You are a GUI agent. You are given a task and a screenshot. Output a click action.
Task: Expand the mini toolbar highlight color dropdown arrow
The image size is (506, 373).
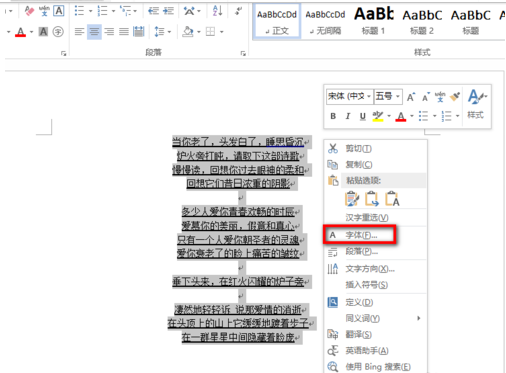389,116
